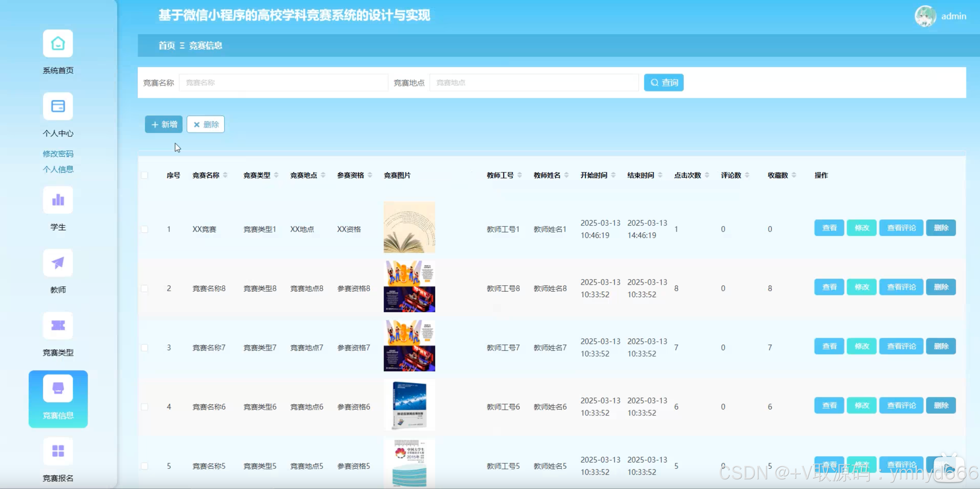
Task: Click the 竞赛报名 grid icon
Action: 58,451
